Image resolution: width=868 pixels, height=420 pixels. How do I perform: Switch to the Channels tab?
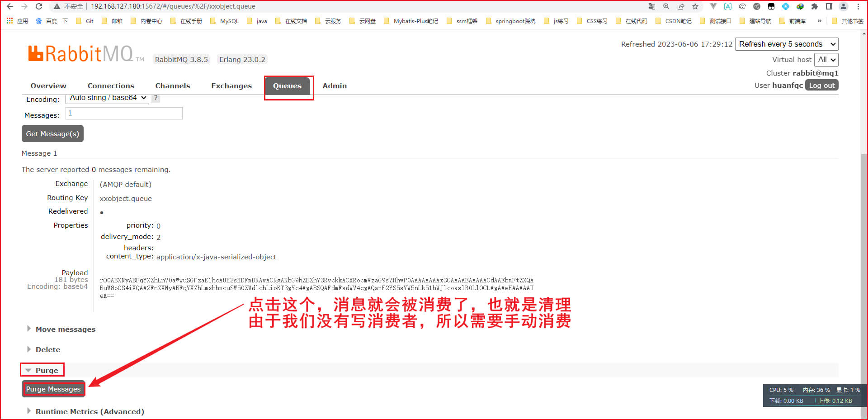click(x=173, y=86)
